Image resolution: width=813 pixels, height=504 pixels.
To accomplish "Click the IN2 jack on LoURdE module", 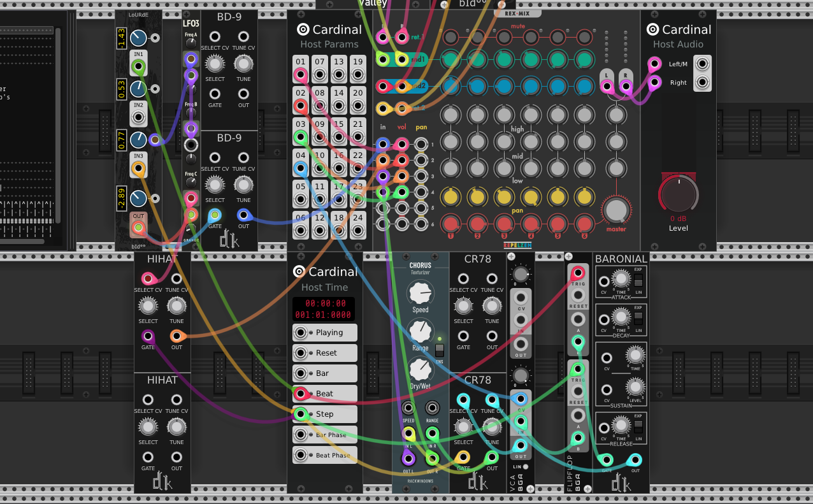I will tap(138, 117).
